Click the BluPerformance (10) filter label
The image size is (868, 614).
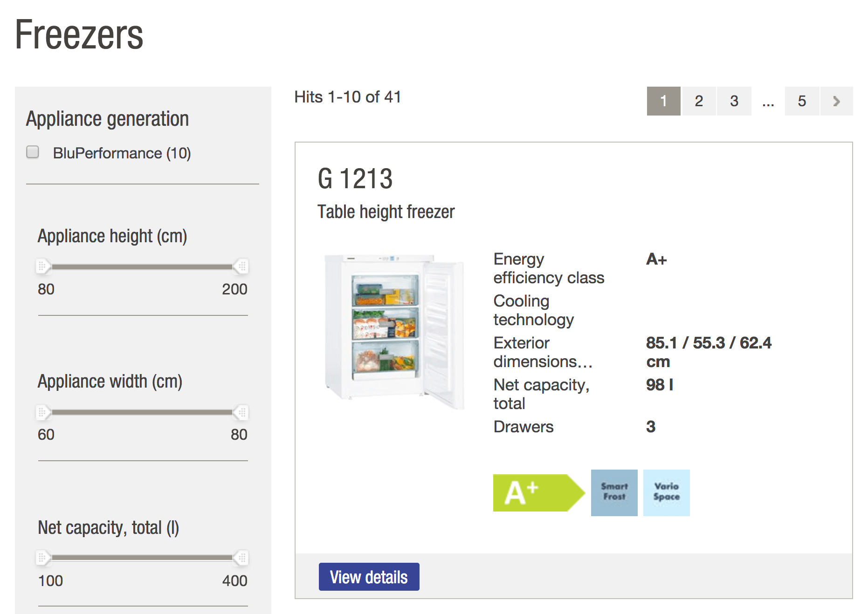click(x=122, y=153)
